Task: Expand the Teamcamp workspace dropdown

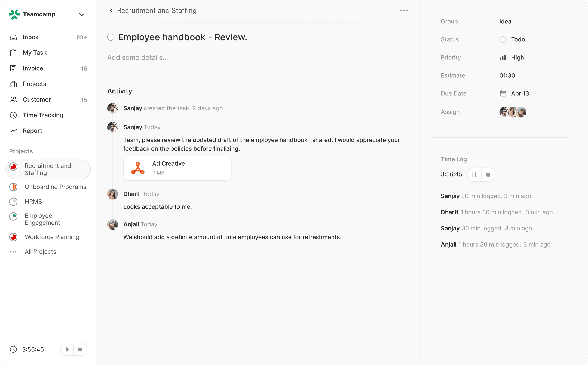Action: click(81, 14)
